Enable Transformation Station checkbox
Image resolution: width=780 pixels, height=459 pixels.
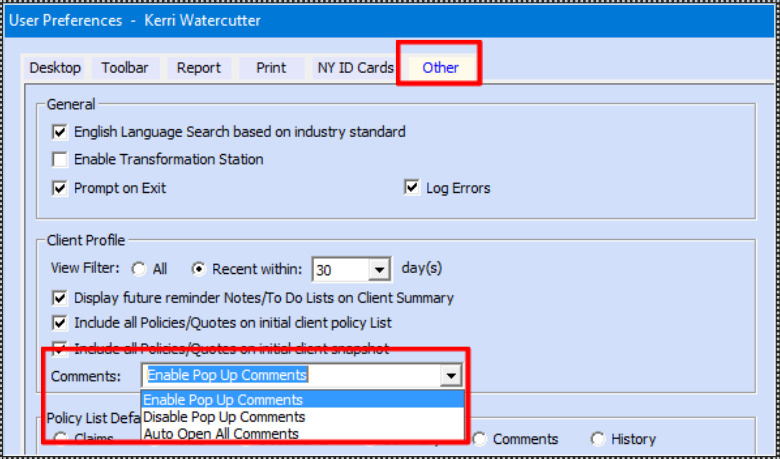coord(60,160)
